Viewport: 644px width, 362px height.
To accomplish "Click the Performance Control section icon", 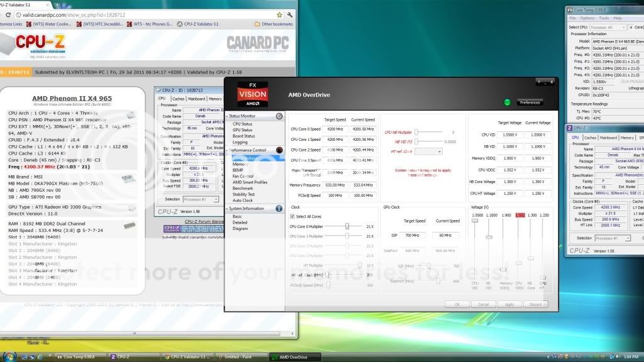I will pos(279,150).
